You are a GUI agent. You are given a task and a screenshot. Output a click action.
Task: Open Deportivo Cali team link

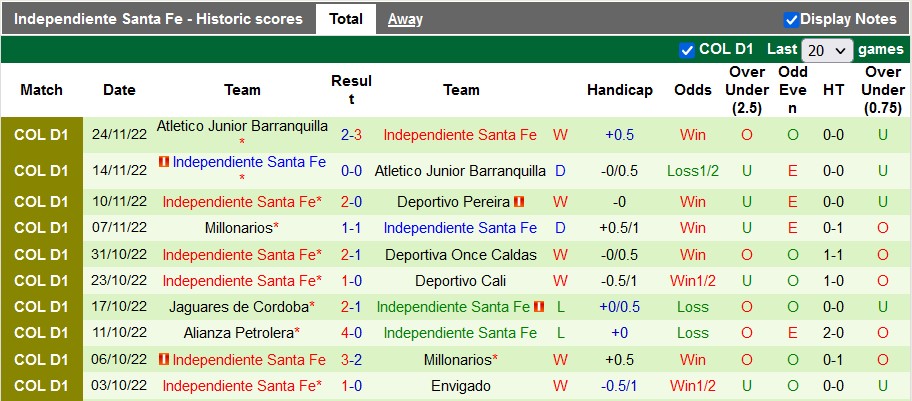(x=461, y=281)
